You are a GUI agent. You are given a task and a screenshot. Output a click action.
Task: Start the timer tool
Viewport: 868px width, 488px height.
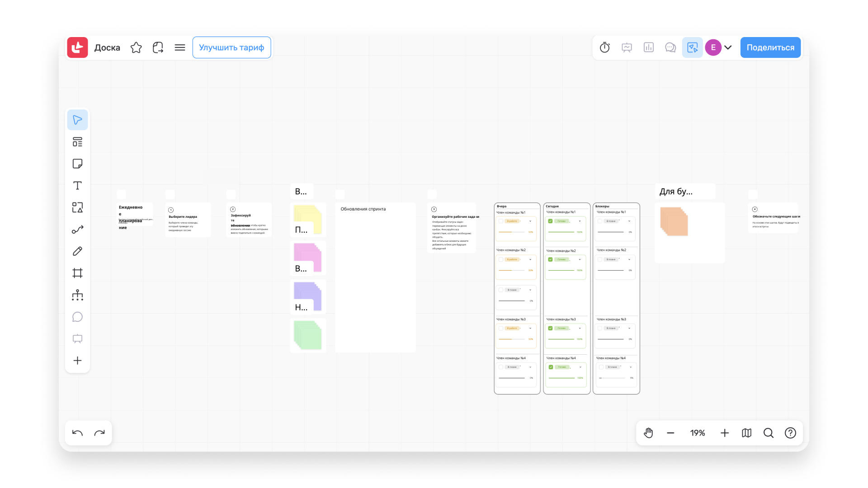click(x=605, y=47)
